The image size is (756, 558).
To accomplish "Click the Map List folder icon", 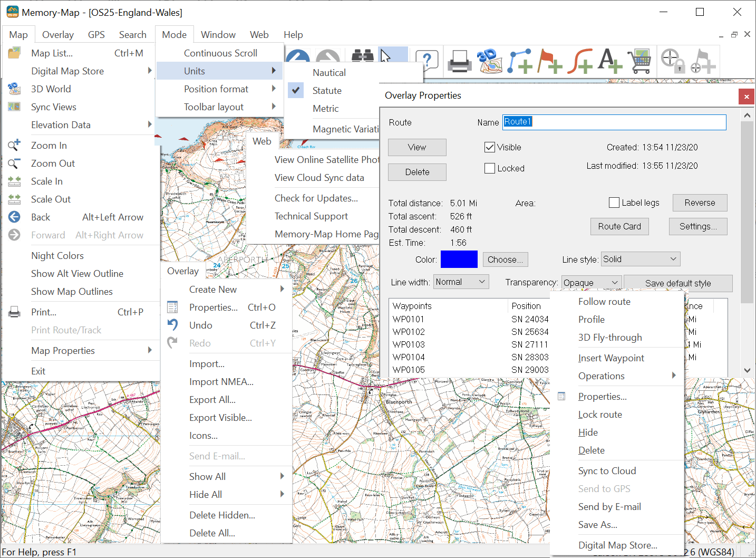I will click(14, 53).
